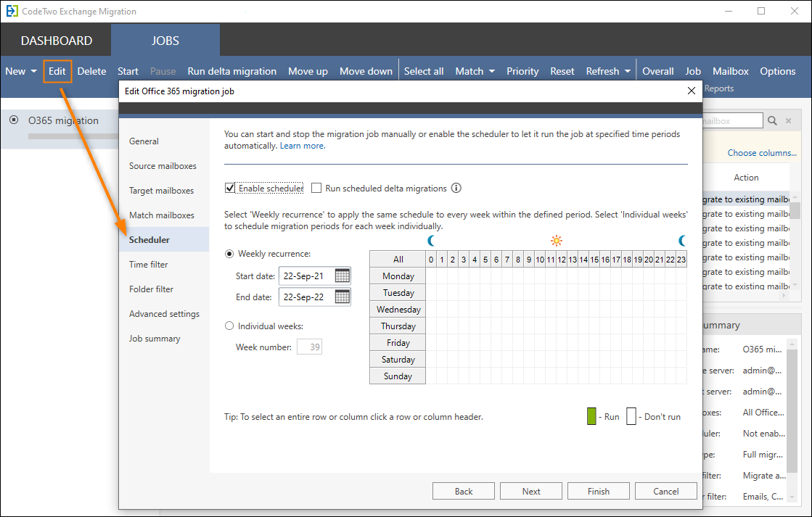This screenshot has height=517, width=812.
Task: Click the green Run legend swatch
Action: [x=591, y=416]
